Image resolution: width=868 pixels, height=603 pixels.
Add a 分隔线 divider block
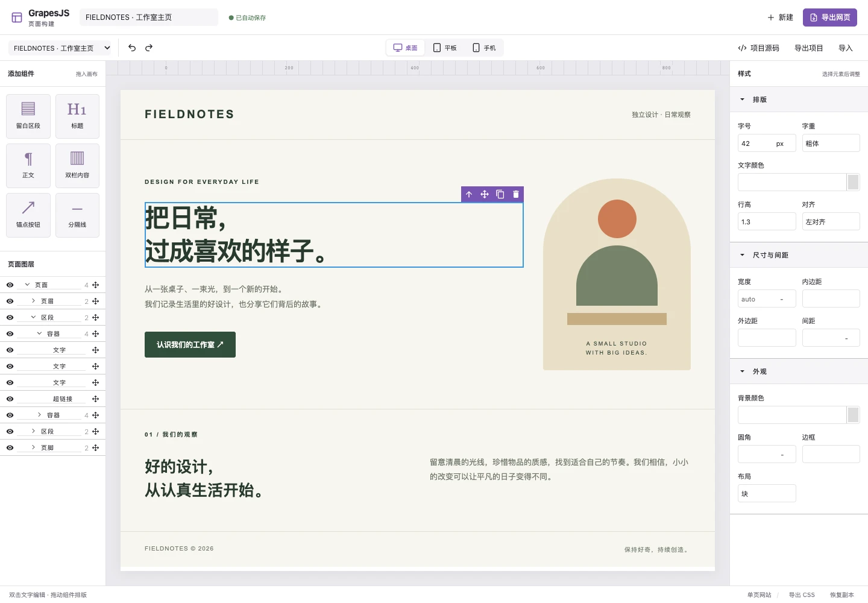coord(77,215)
